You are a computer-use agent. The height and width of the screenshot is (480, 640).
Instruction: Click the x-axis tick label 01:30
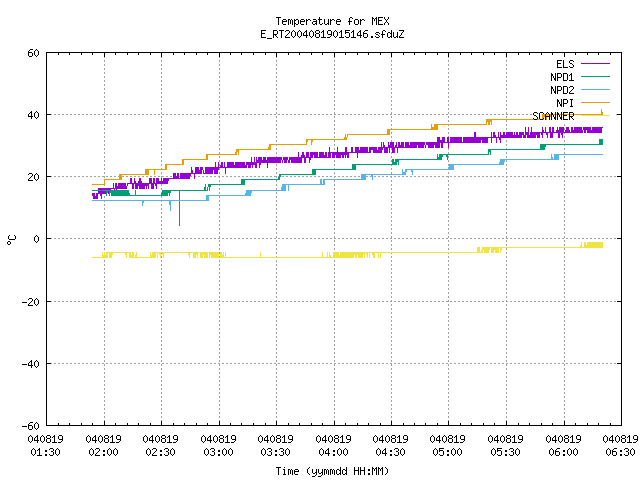[45, 452]
